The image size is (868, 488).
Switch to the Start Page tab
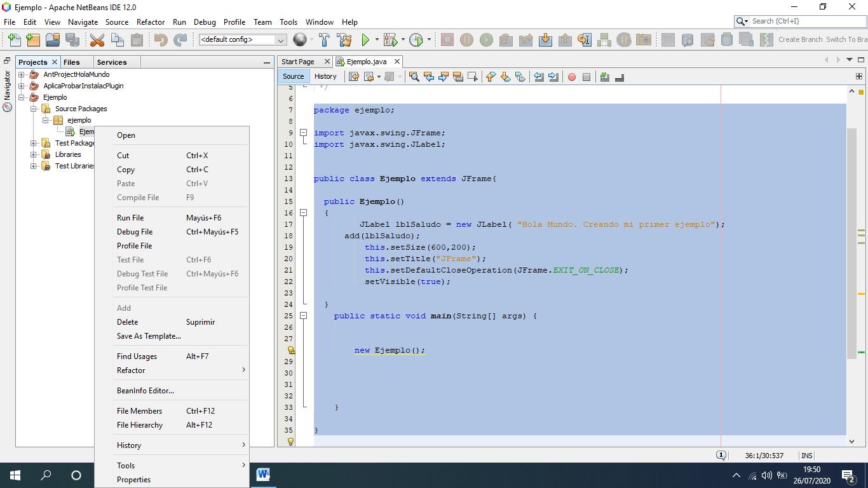(x=298, y=62)
